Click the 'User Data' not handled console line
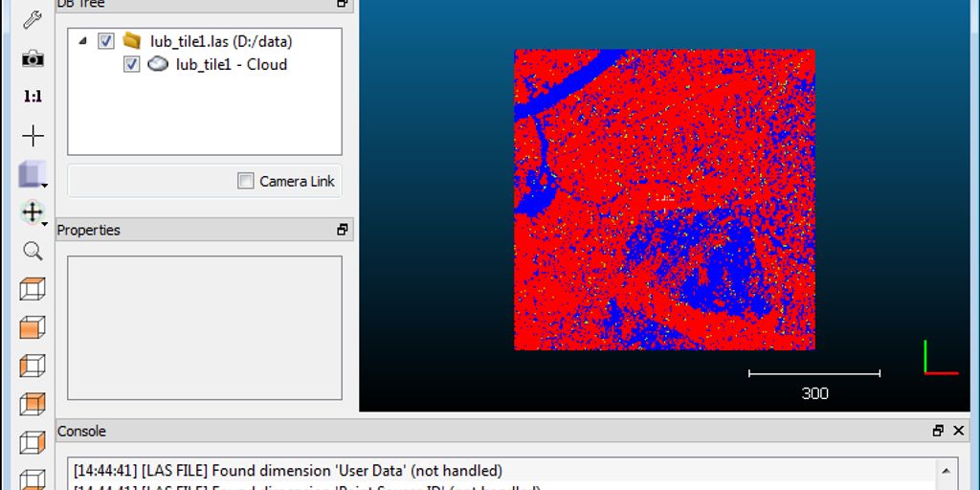Screen dimensions: 980x490 288,470
